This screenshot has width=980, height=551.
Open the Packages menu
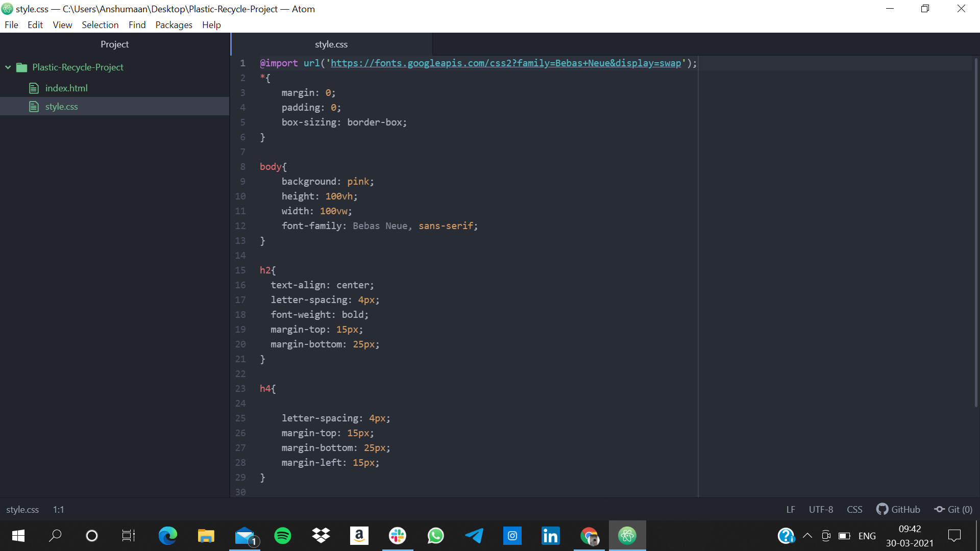point(174,24)
